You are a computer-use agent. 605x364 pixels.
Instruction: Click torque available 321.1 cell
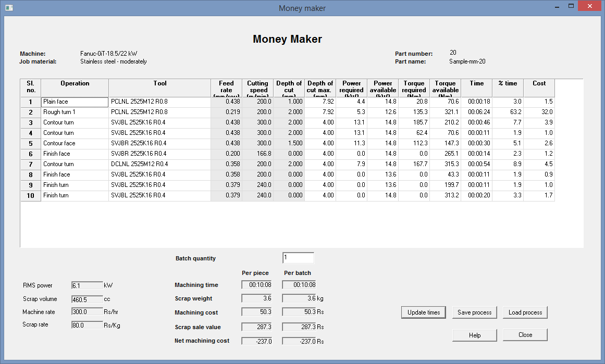[445, 112]
